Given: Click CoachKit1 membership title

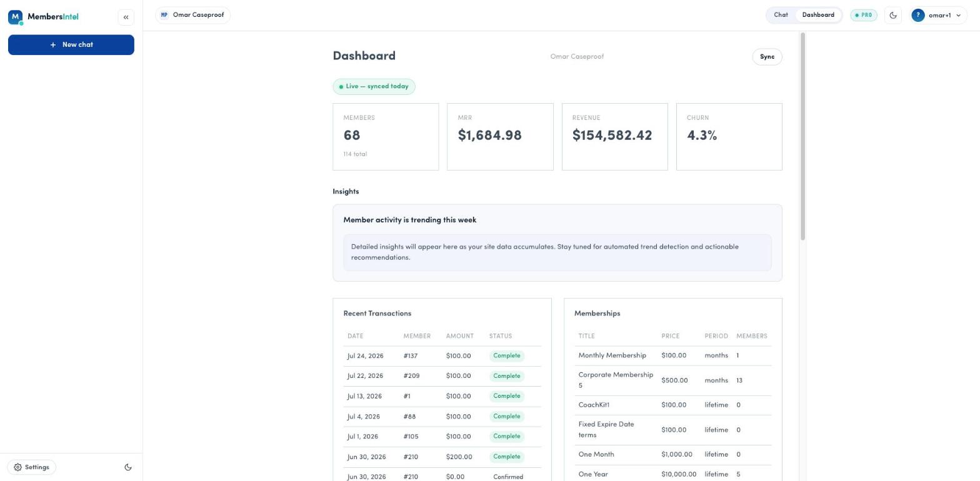Looking at the screenshot, I should [594, 405].
